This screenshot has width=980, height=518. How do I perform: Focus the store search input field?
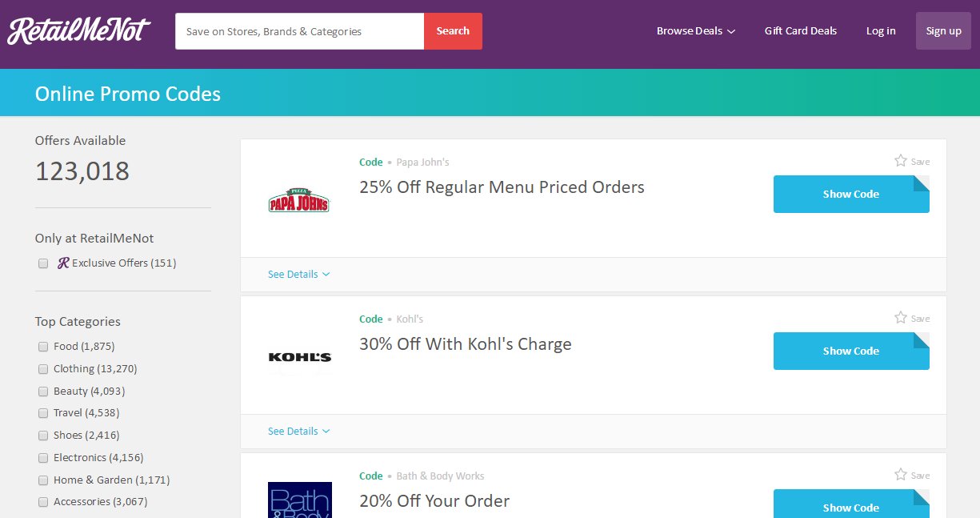tap(299, 31)
